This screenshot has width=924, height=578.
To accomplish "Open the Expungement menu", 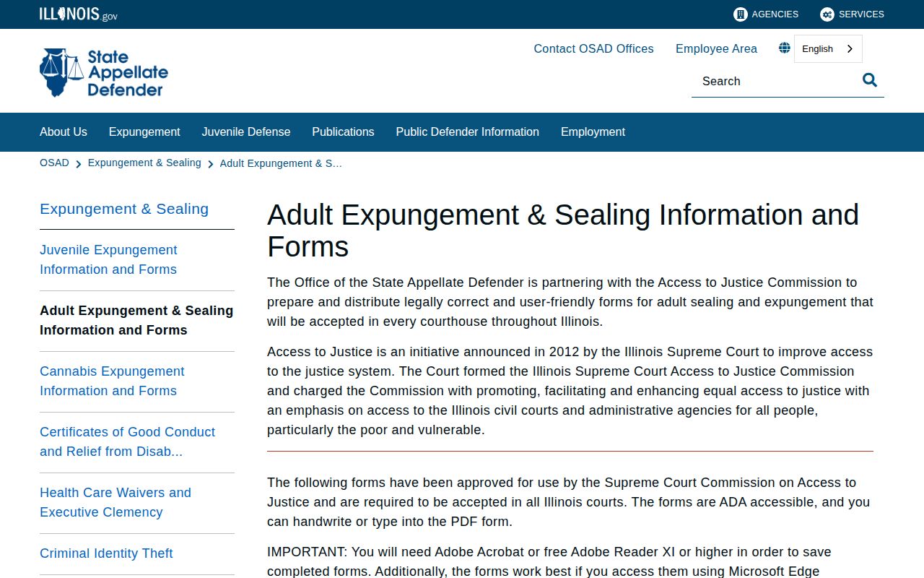I will click(144, 131).
